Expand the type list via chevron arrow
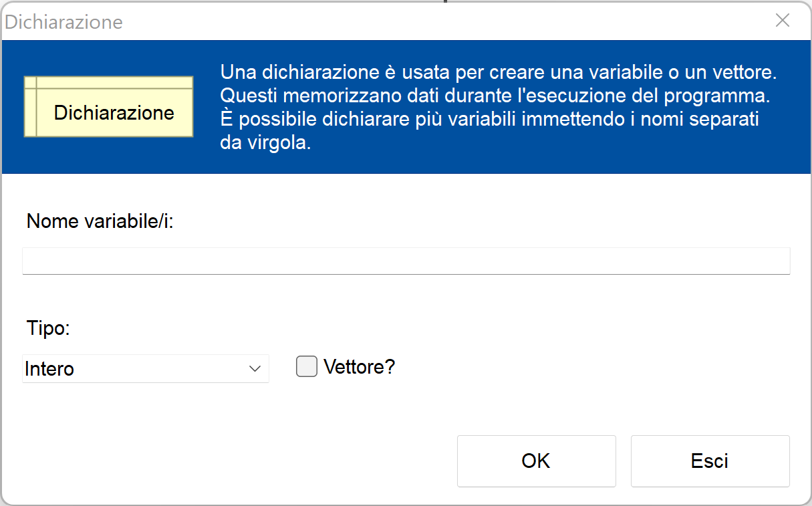 pyautogui.click(x=255, y=369)
